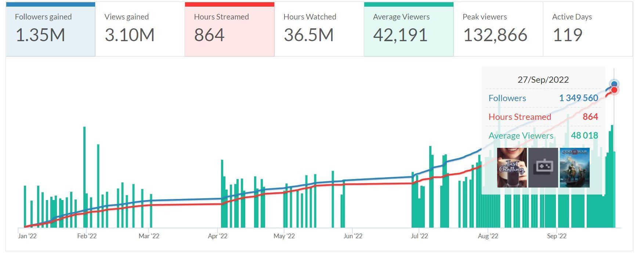The image size is (644, 253).
Task: Click the Average Viewers 48 018 tooltip value
Action: coord(584,136)
